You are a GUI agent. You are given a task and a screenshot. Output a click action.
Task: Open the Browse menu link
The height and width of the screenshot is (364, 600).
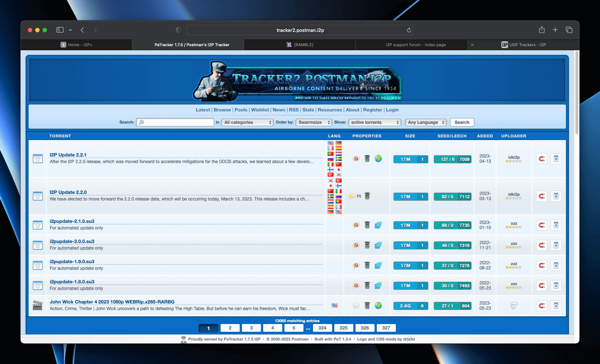(x=222, y=110)
